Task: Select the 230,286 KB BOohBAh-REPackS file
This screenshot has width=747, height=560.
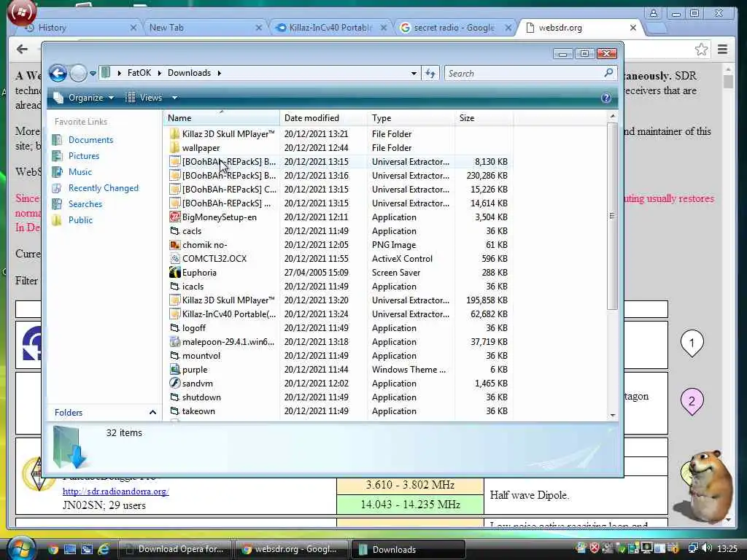Action: pos(338,175)
